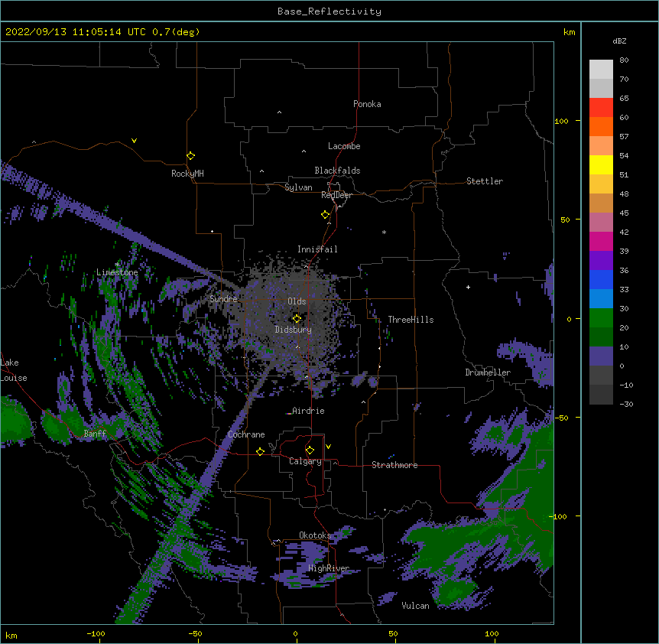This screenshot has width=659, height=644.
Task: Click the yellow V marker northwest of RockyMH
Action: coord(134,141)
